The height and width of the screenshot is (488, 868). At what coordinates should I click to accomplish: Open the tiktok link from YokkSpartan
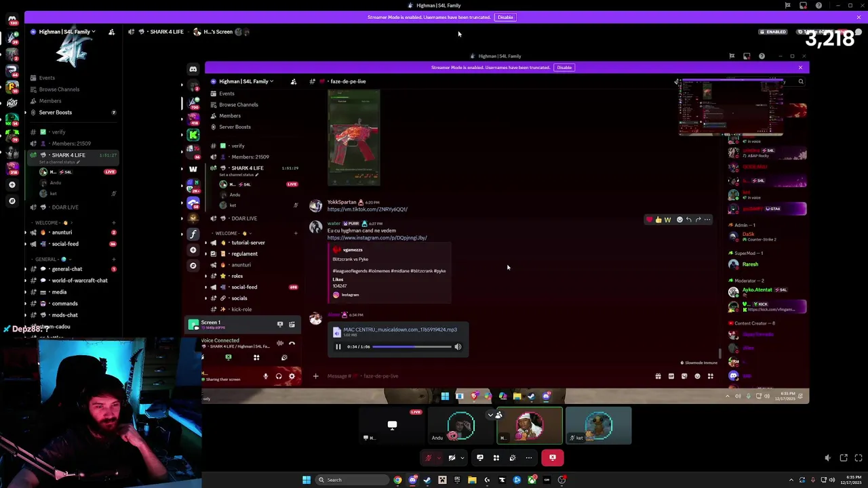click(368, 209)
